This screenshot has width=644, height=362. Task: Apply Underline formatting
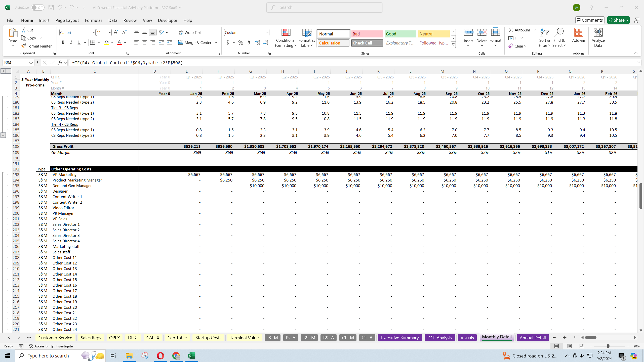point(79,42)
